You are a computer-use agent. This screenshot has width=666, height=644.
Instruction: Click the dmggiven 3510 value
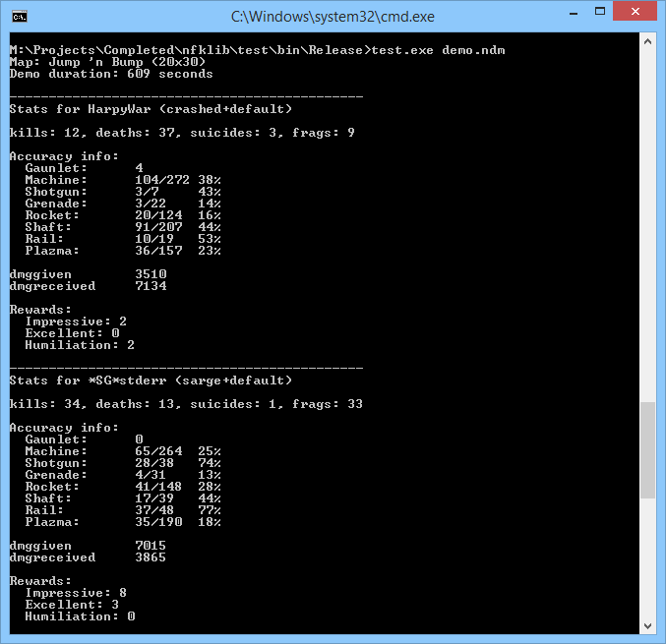[x=151, y=274]
